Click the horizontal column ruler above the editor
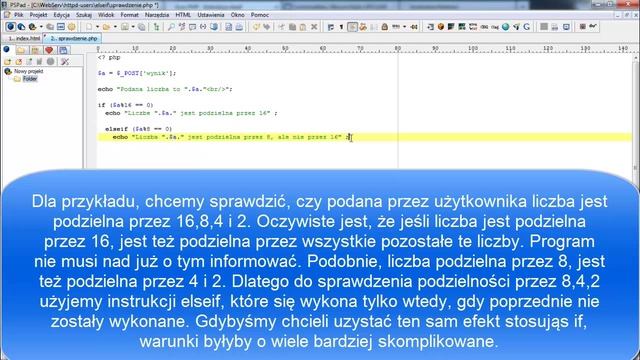The image size is (640, 360). pyautogui.click(x=363, y=49)
